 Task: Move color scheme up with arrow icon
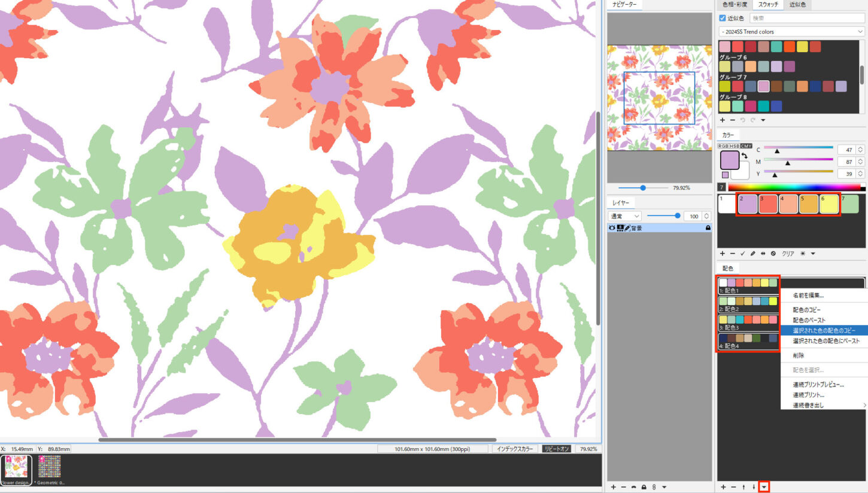(x=744, y=487)
